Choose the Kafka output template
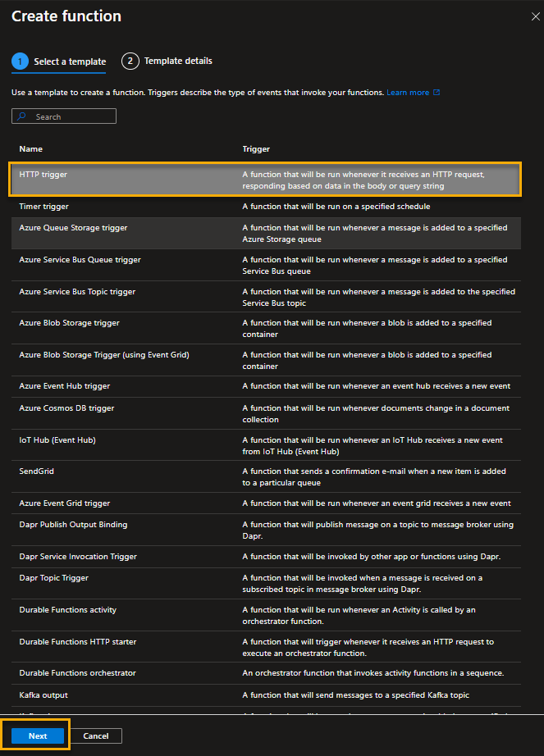Viewport: 544px width, 756px height. [x=266, y=695]
